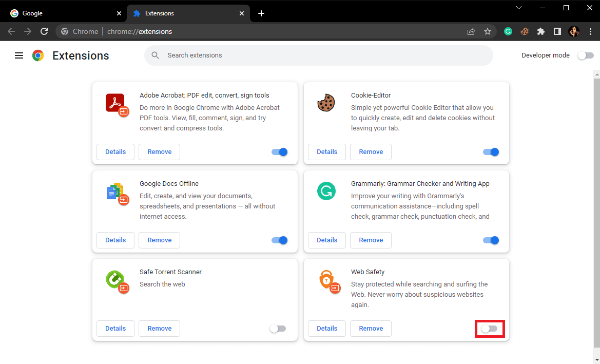
Task: Enable Web Safety extension
Action: [490, 329]
